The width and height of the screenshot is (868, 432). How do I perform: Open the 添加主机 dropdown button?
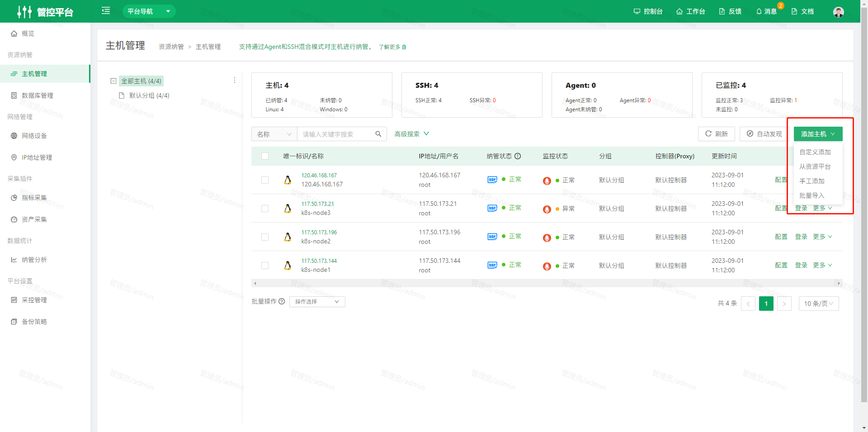[x=818, y=134]
